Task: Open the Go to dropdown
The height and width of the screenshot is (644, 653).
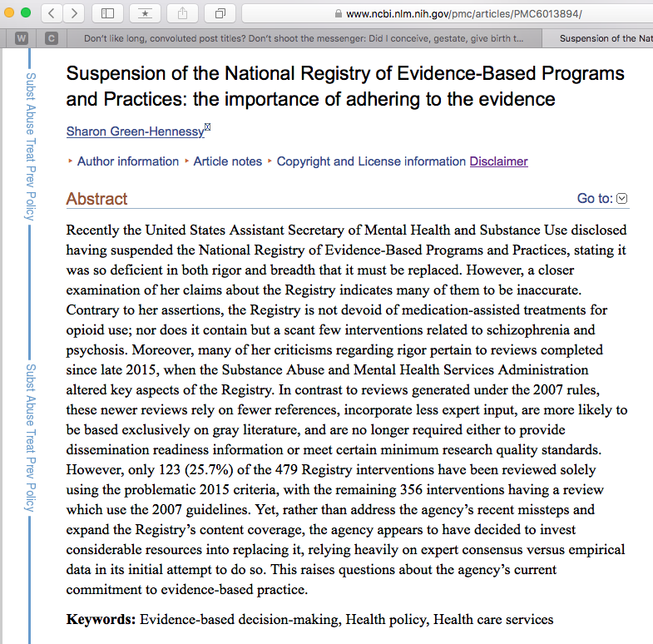Action: [602, 198]
